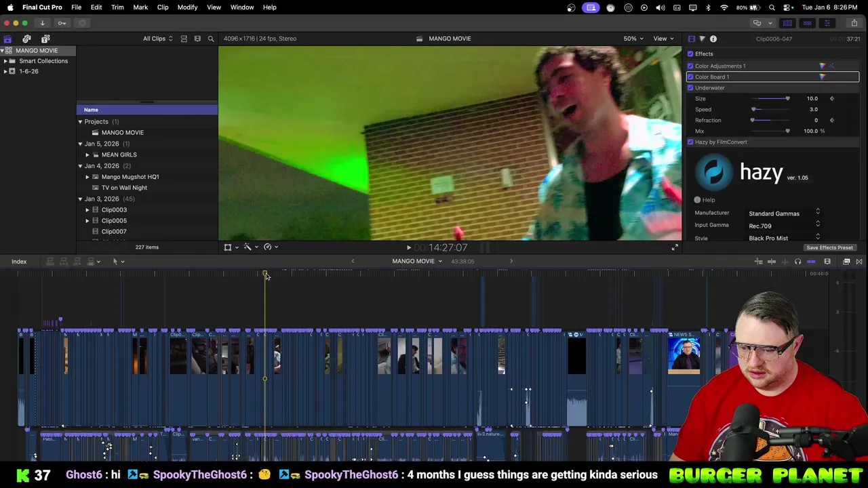Open the 50% zoom dropdown
Viewport: 868px width, 488px height.
tap(633, 39)
